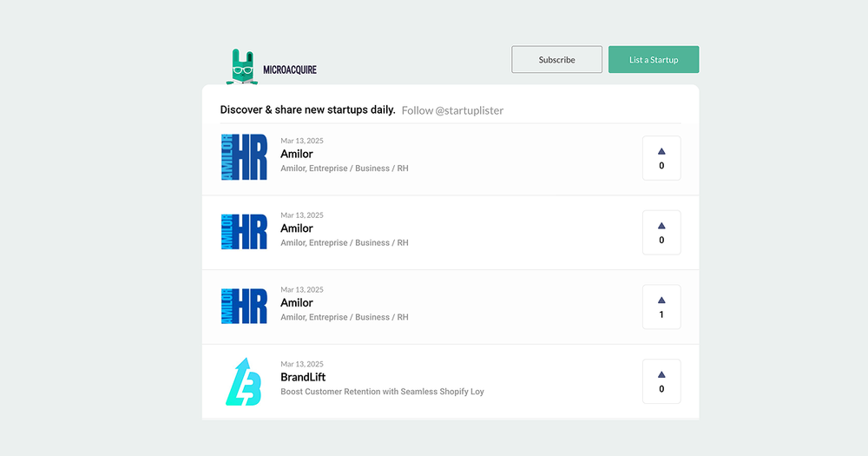This screenshot has width=868, height=456.
Task: Follow @startuplister link
Action: pos(452,110)
